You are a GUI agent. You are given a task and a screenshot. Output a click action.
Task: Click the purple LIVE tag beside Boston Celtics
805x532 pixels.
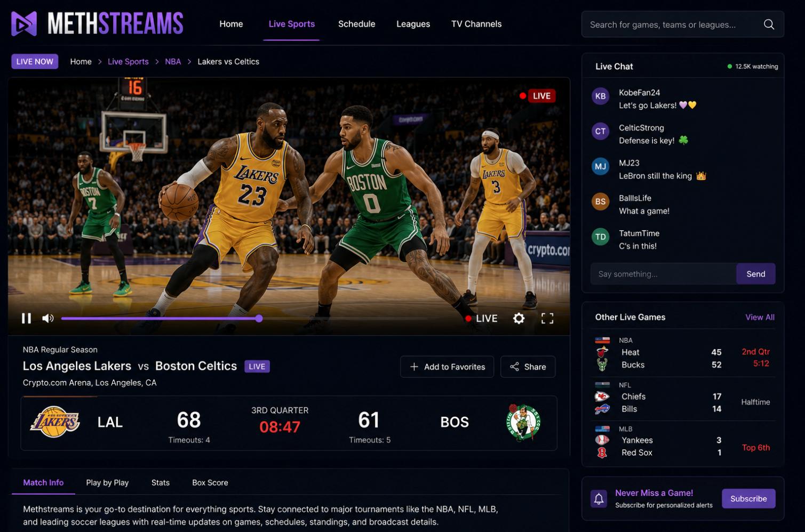[257, 367]
